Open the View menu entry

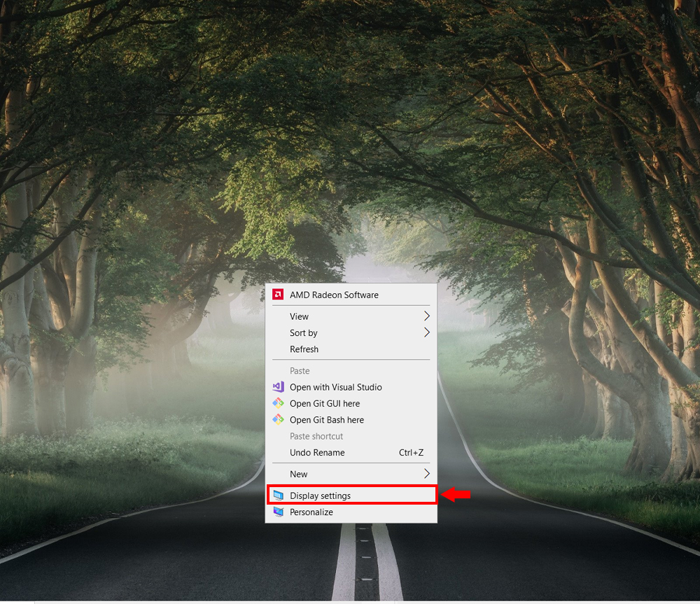pyautogui.click(x=300, y=316)
